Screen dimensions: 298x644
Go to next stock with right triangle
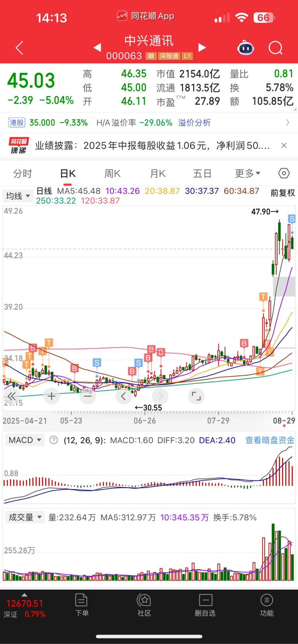point(202,48)
